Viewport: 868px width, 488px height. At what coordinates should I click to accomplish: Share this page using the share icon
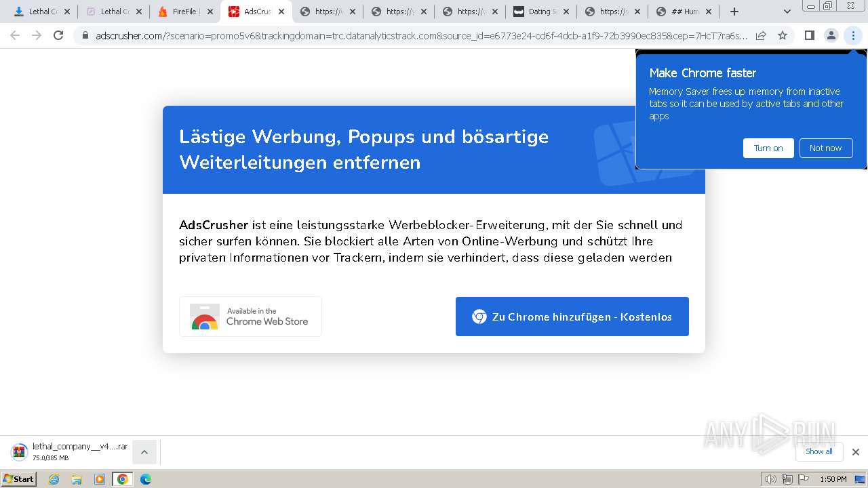coord(761,35)
